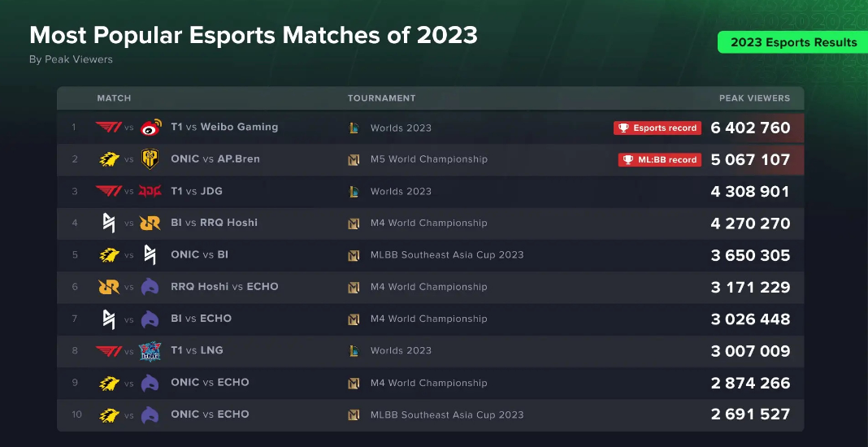Open the 2023 Esports Results button
The width and height of the screenshot is (868, 447).
coord(793,42)
